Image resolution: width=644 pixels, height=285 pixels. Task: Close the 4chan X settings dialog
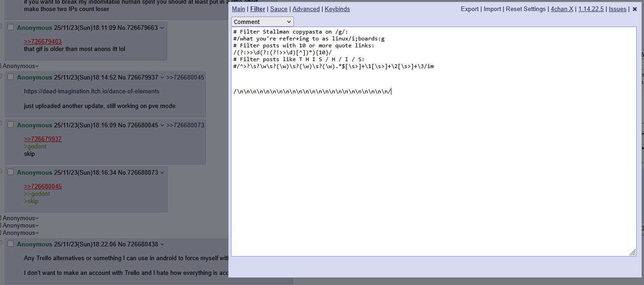(635, 9)
